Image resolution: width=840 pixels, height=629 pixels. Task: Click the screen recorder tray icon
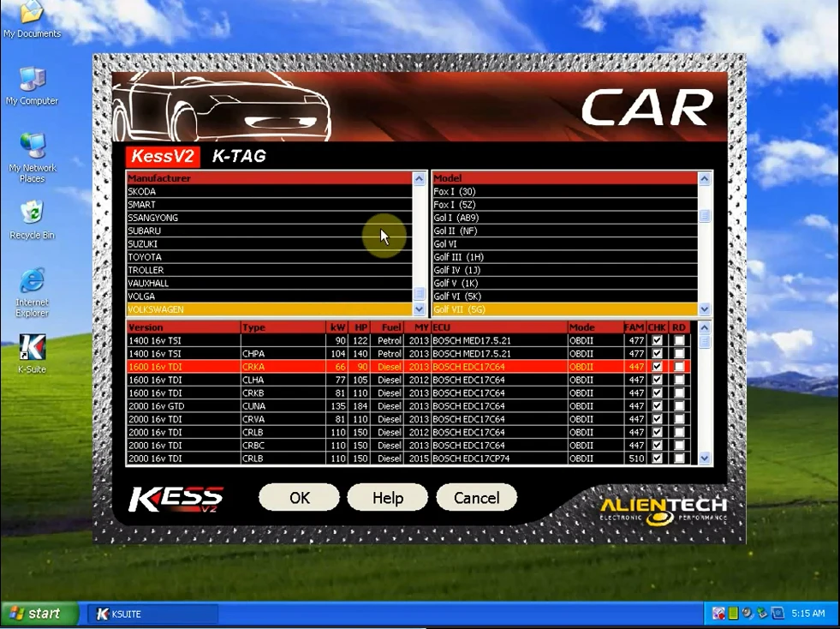[719, 614]
